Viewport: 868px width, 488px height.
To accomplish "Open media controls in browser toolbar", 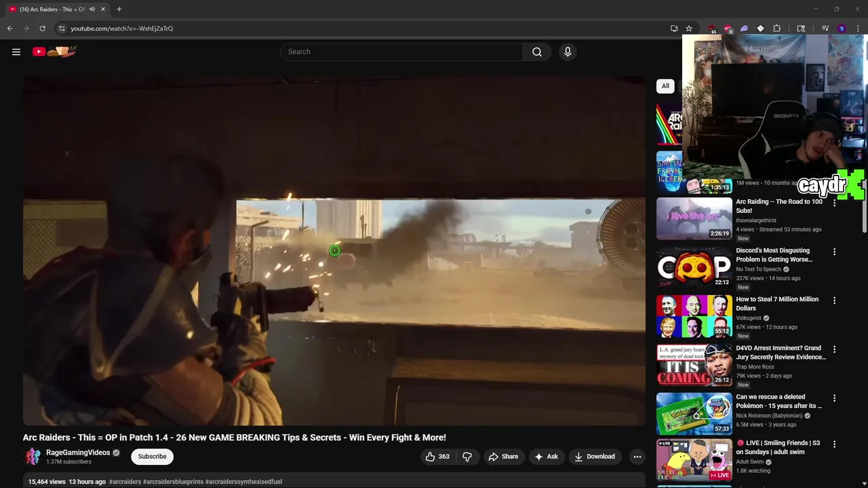I will pyautogui.click(x=825, y=28).
